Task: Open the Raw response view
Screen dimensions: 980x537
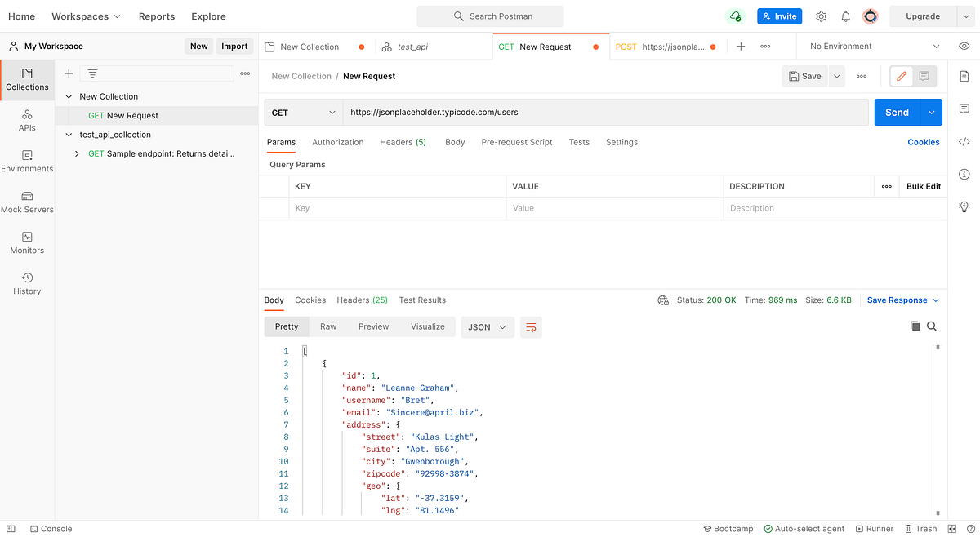Action: click(x=328, y=326)
